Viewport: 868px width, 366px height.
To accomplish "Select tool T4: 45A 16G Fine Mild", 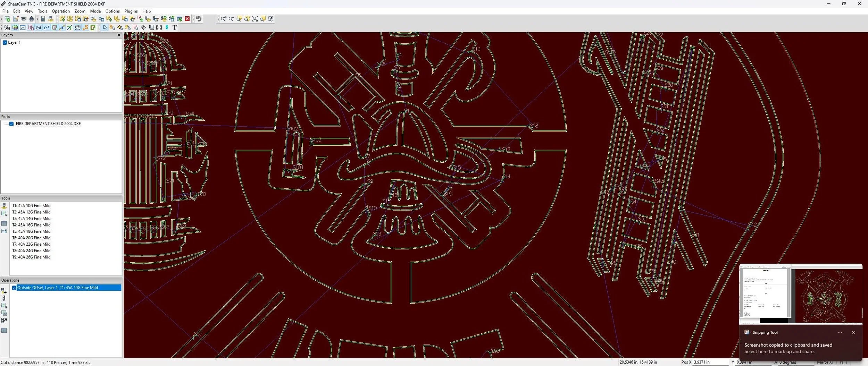I will (x=31, y=225).
